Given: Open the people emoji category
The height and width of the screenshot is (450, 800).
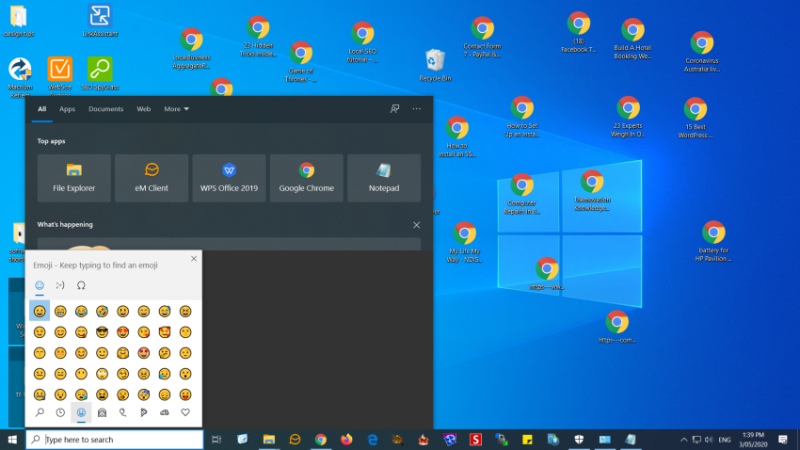Looking at the screenshot, I should click(102, 412).
